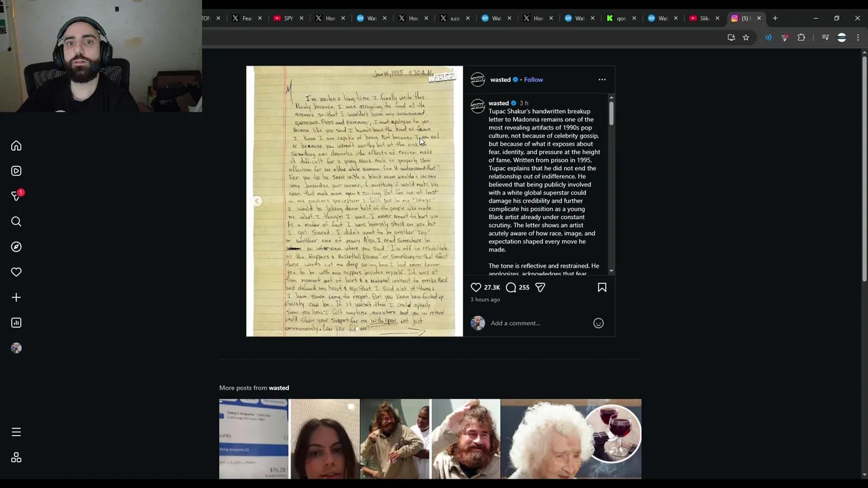Open elderly woman with wine glass thumbnail

571,439
